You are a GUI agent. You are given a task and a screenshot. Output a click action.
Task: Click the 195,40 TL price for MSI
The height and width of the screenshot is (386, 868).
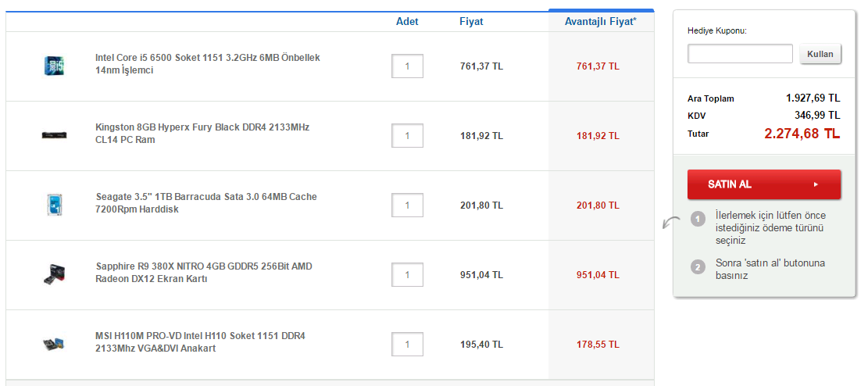pos(481,345)
